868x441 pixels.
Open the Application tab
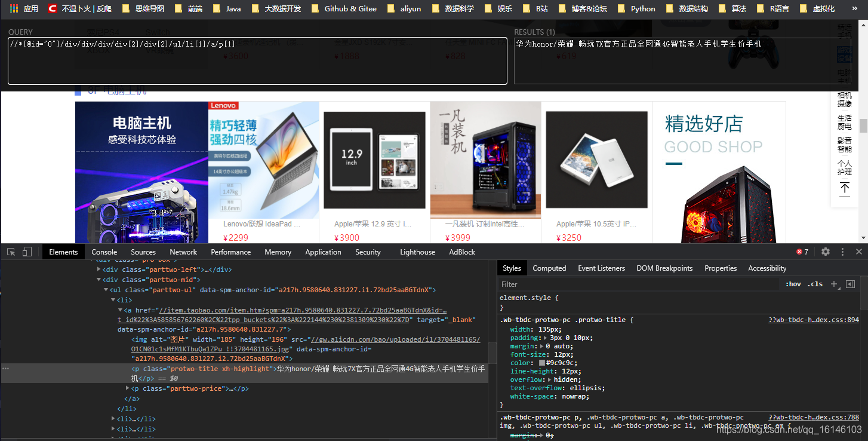click(x=323, y=252)
